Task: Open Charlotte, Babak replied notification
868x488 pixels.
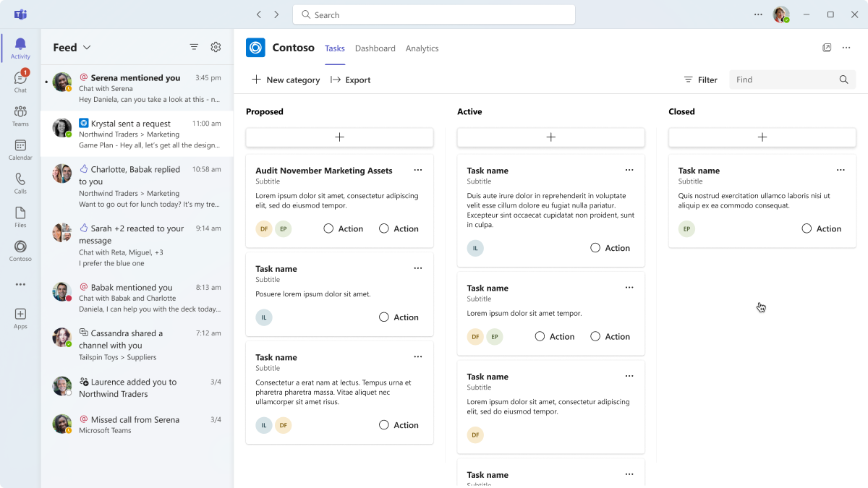Action: coord(137,185)
